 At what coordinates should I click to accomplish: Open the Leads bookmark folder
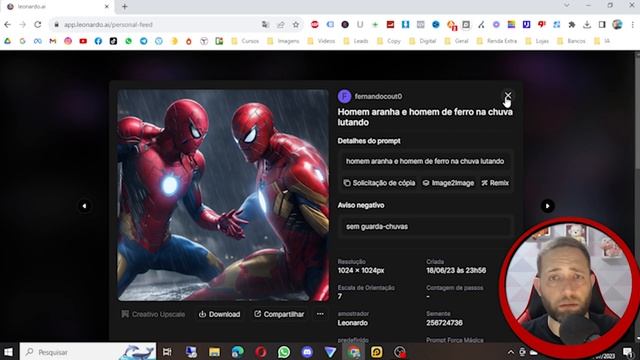click(x=356, y=41)
